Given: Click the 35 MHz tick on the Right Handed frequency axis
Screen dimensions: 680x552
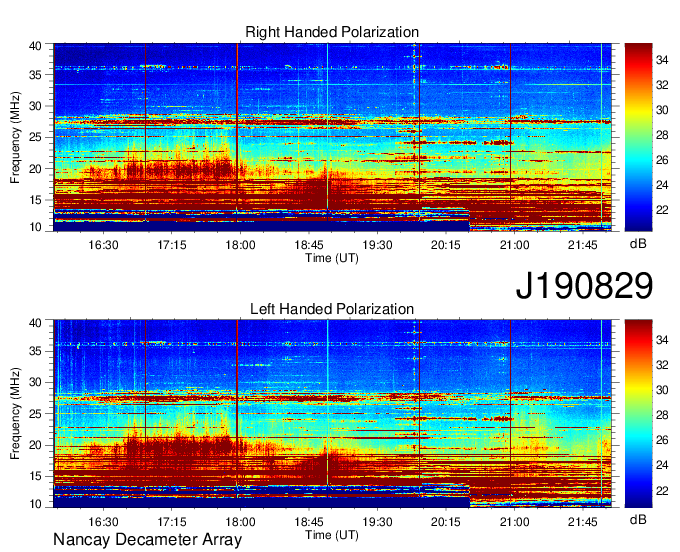Looking at the screenshot, I should pyautogui.click(x=36, y=75).
